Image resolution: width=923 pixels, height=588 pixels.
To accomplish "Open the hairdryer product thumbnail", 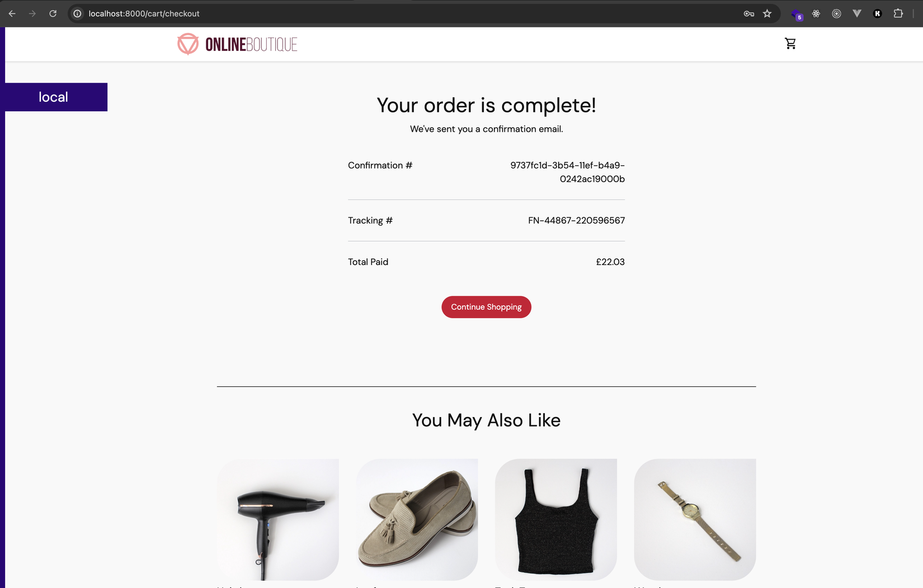I will (x=278, y=519).
